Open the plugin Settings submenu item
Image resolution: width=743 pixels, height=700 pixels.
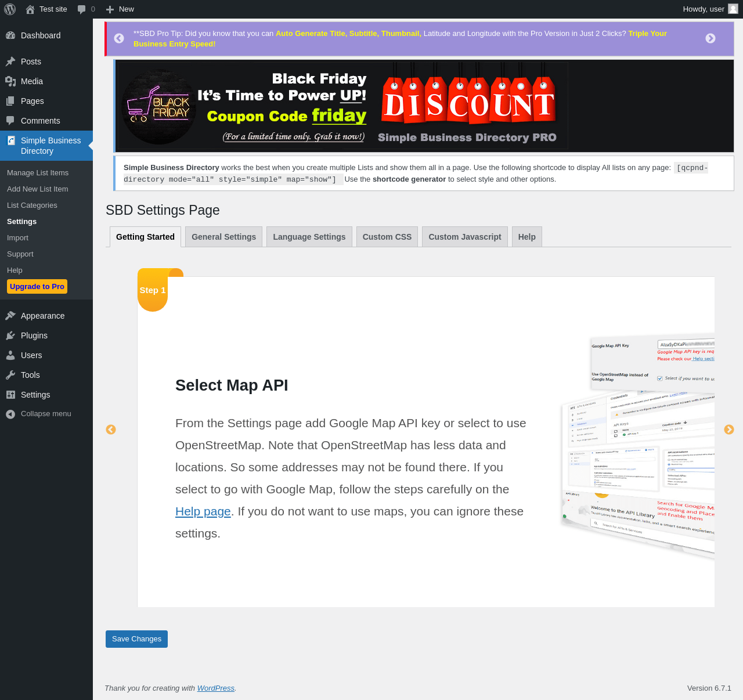[21, 222]
